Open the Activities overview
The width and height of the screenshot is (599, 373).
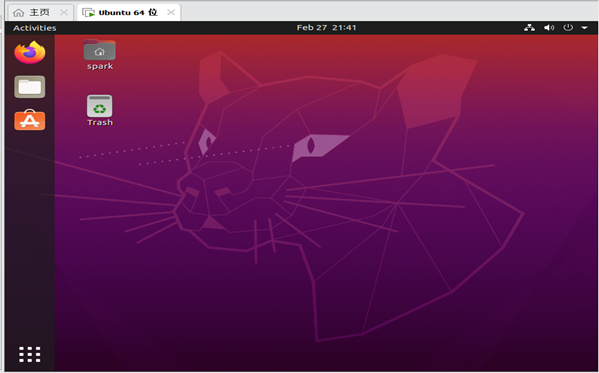coord(34,28)
